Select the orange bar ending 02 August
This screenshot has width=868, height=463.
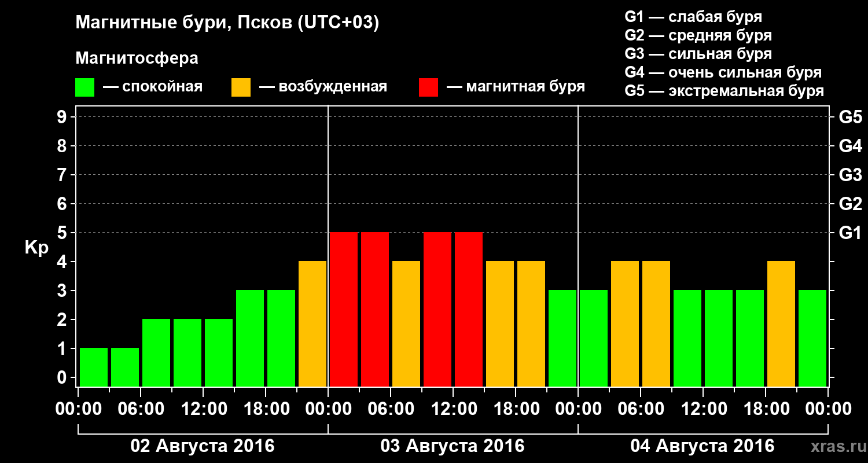click(312, 324)
